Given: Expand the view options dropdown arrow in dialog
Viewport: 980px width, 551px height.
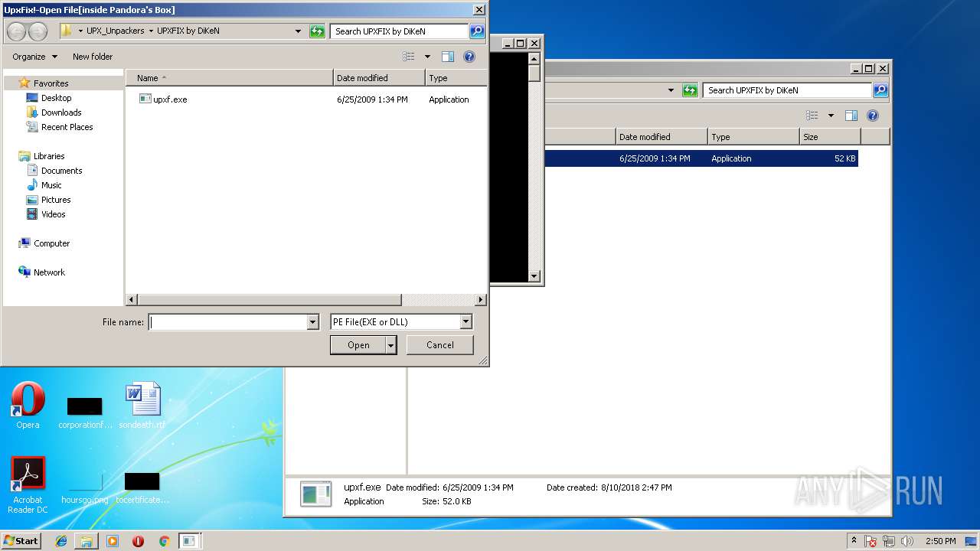Looking at the screenshot, I should click(427, 57).
